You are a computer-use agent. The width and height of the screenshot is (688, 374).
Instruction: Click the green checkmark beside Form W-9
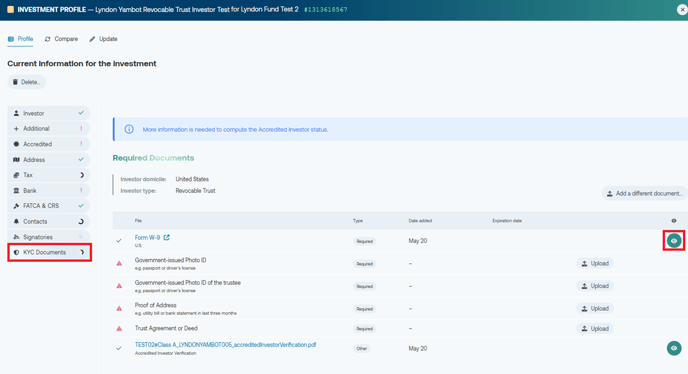point(119,241)
